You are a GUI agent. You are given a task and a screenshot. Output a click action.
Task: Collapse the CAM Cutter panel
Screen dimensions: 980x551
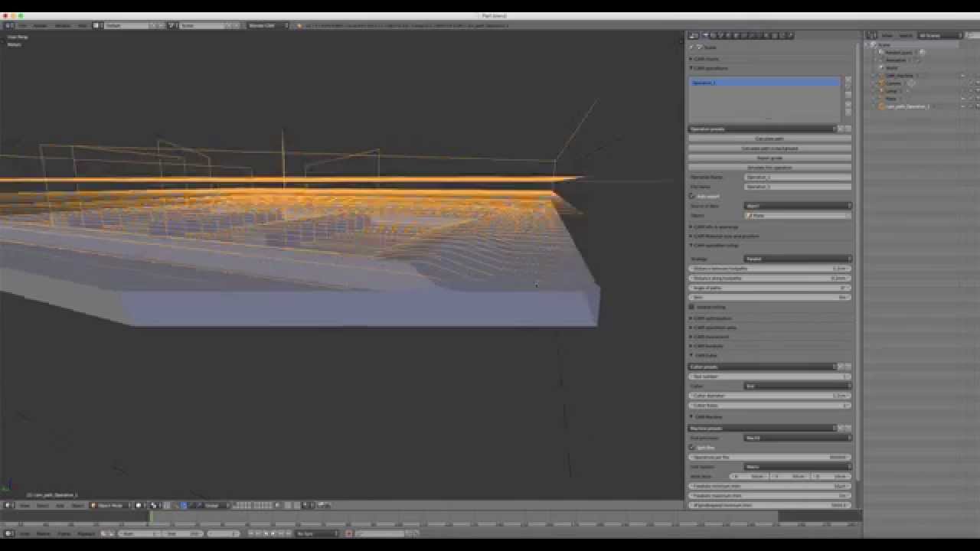(x=705, y=356)
